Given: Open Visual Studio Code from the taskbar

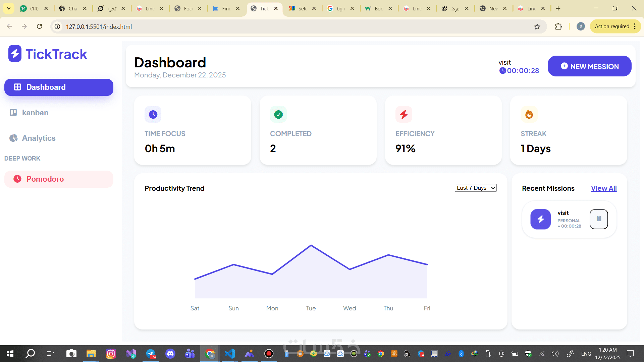Looking at the screenshot, I should point(230,354).
